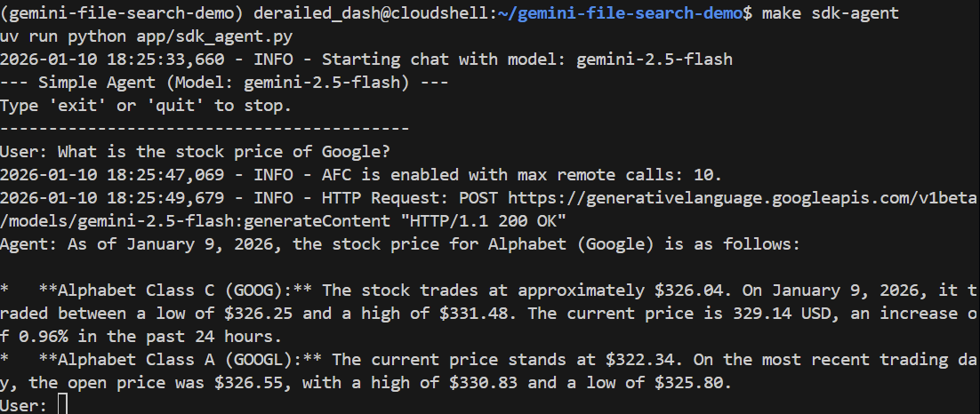
Task: Click the cursor after the final User: prompt
Action: pyautogui.click(x=61, y=405)
